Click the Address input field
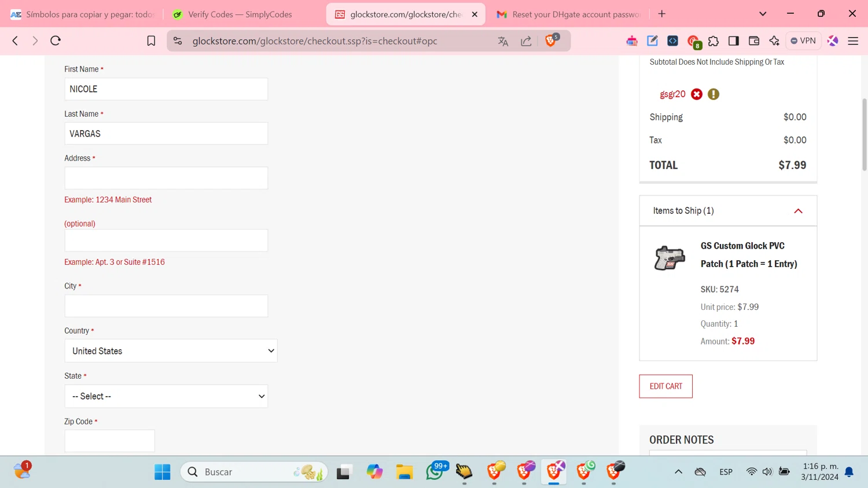 coord(166,178)
